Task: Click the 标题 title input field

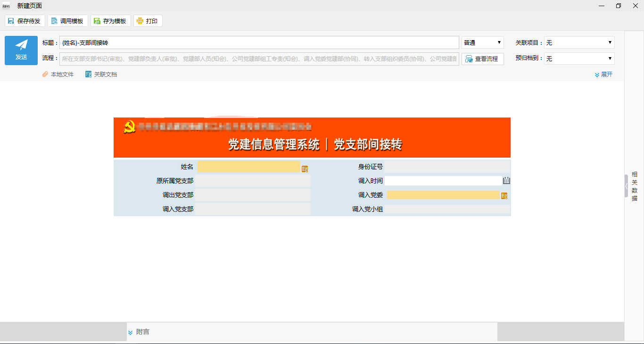Action: click(x=259, y=42)
